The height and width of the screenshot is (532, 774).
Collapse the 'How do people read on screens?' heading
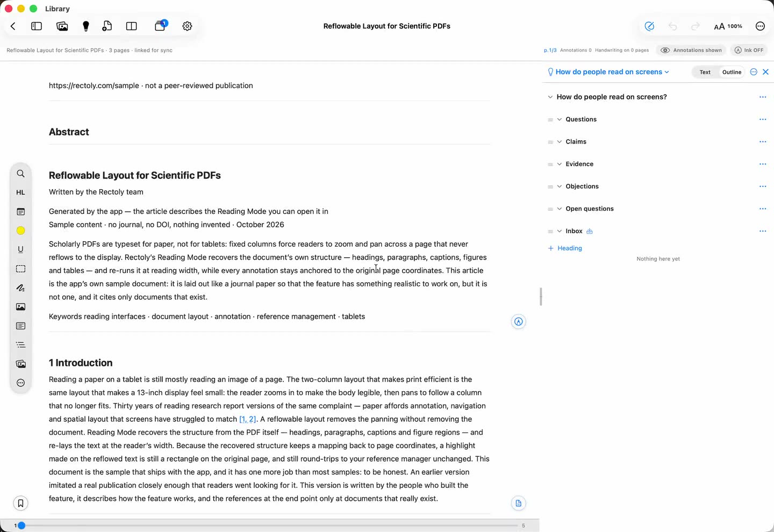[x=550, y=97]
